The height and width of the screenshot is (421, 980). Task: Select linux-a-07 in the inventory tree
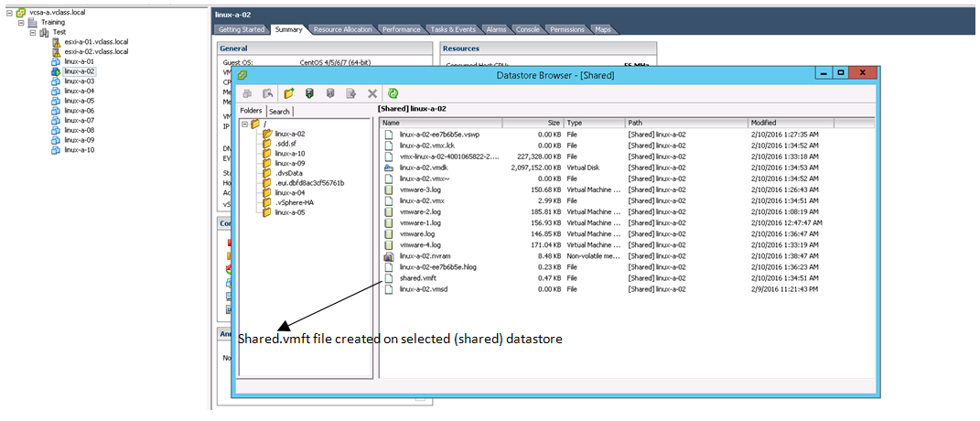pos(80,121)
